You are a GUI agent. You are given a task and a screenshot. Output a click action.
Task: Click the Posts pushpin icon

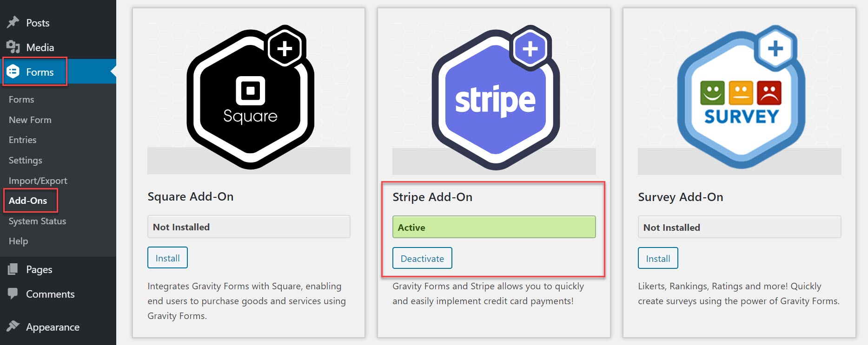[x=13, y=22]
